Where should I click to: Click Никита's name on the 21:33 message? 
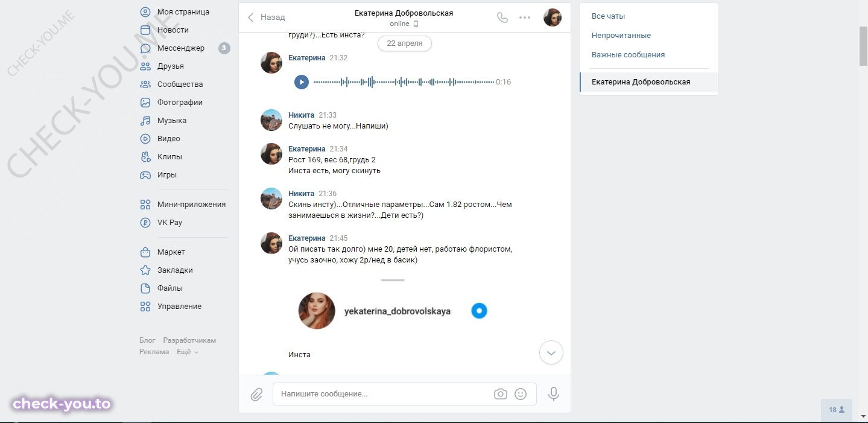click(x=302, y=115)
